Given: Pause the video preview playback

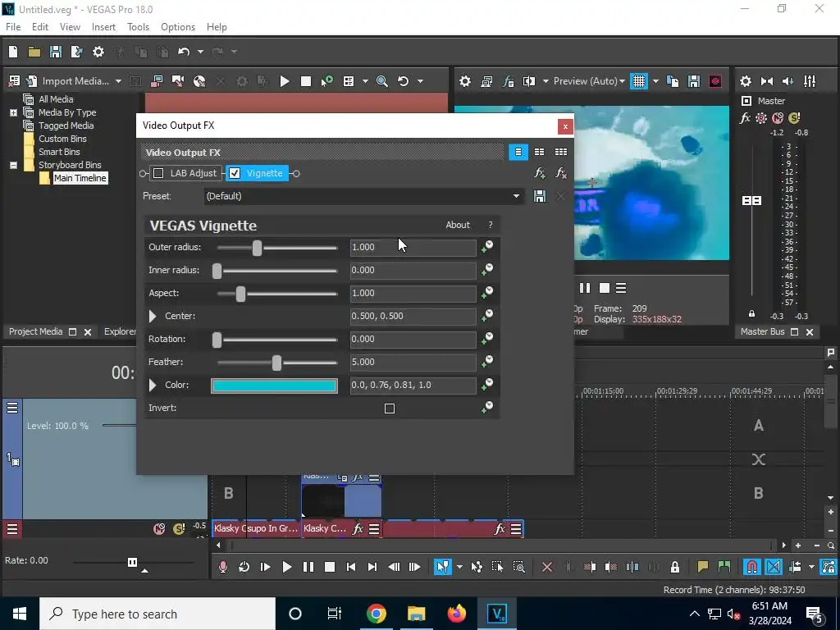Looking at the screenshot, I should coord(584,288).
